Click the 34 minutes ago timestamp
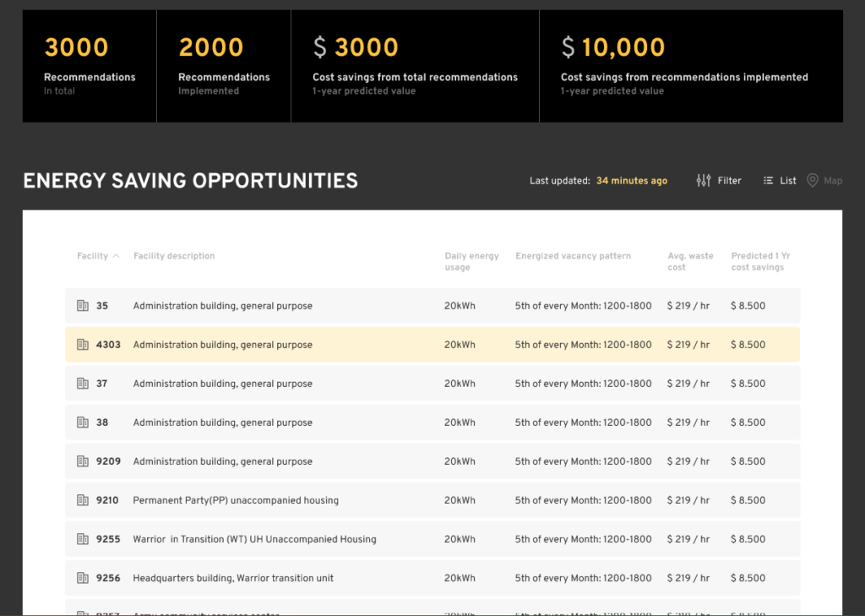Screen dimensions: 865x616 pos(631,181)
